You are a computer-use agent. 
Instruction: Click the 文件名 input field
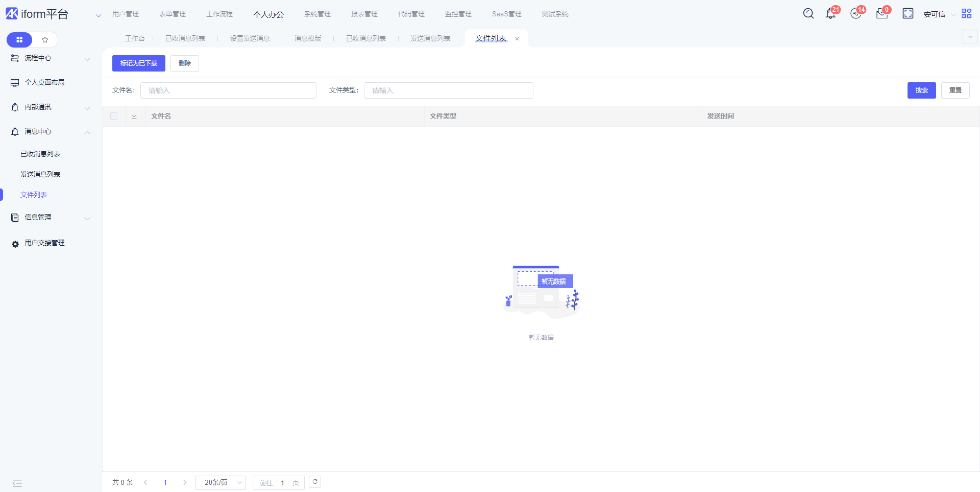228,90
